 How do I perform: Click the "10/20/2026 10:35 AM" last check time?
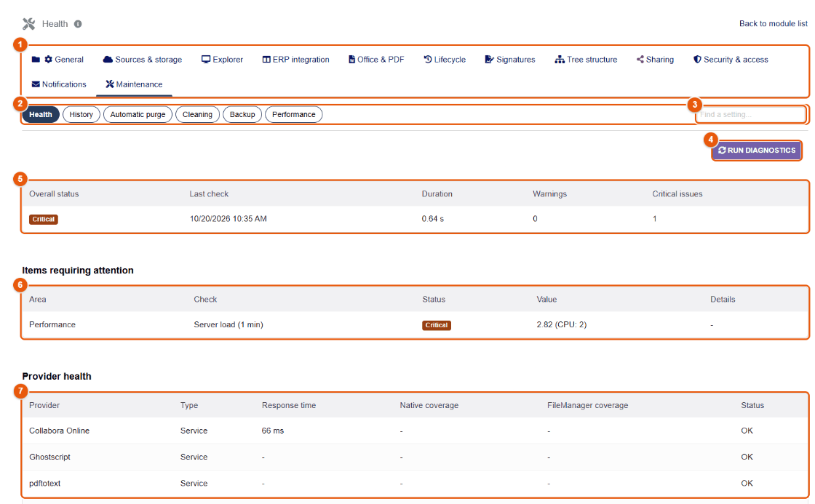click(228, 219)
